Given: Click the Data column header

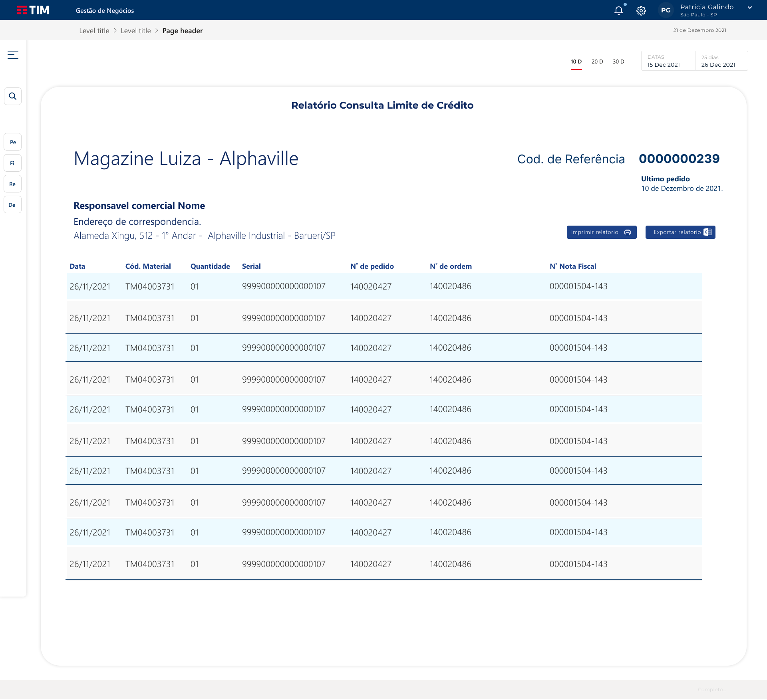Looking at the screenshot, I should point(77,266).
